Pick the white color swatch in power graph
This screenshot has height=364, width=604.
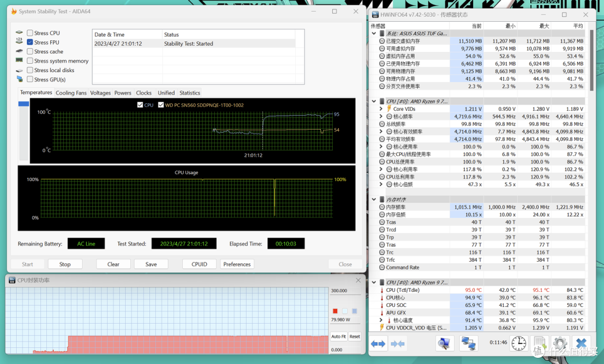coord(345,311)
